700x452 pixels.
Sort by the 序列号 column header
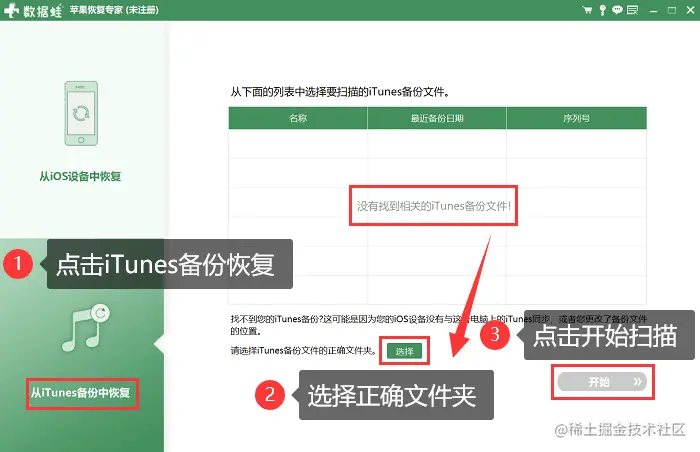pos(577,118)
